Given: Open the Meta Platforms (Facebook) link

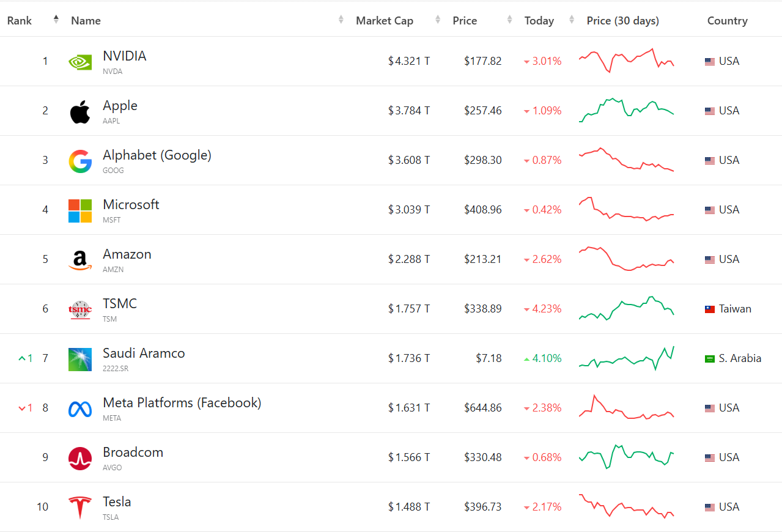Looking at the screenshot, I should click(x=182, y=403).
